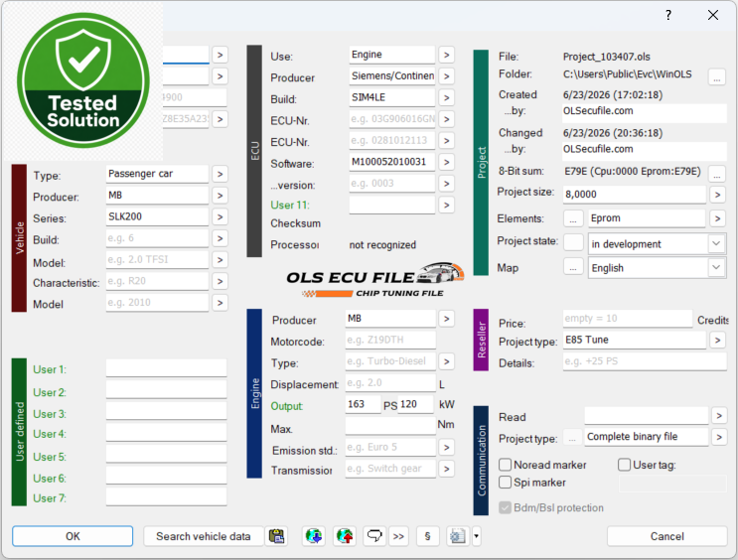The height and width of the screenshot is (560, 738).
Task: Click the Output kW field showing 120
Action: (415, 405)
